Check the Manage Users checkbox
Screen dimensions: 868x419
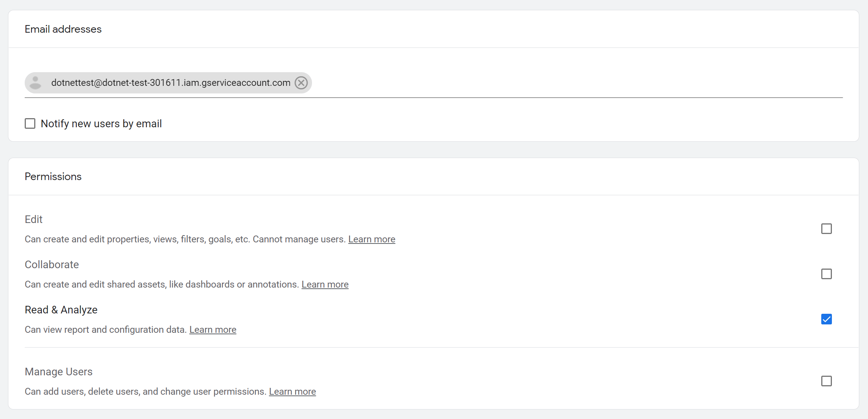826,381
